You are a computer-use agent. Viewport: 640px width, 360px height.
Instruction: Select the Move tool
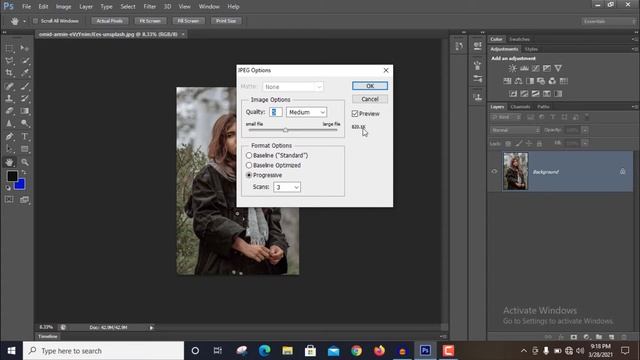tap(24, 49)
